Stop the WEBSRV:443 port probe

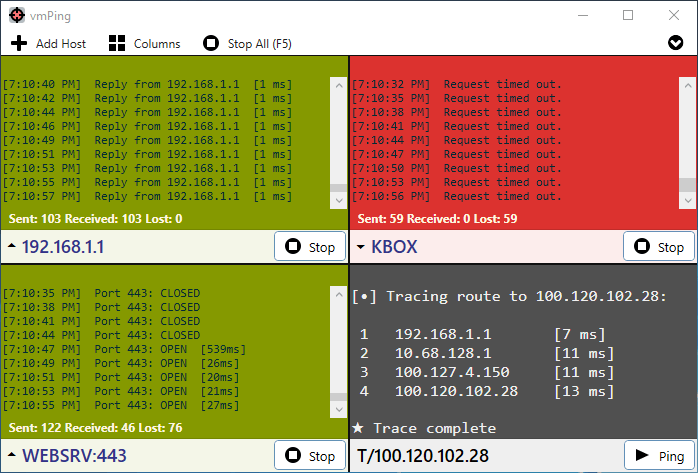(310, 456)
